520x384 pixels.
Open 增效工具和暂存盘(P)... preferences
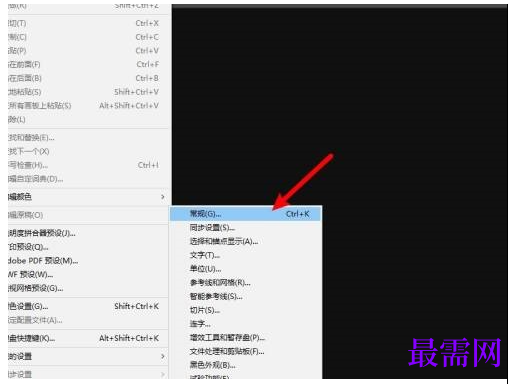246,337
